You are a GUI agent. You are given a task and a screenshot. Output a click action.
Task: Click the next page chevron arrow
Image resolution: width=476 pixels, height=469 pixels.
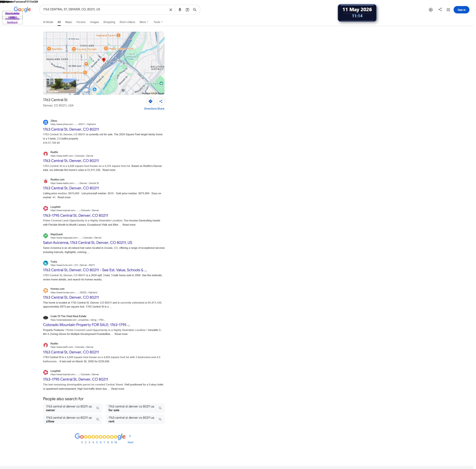click(x=130, y=436)
